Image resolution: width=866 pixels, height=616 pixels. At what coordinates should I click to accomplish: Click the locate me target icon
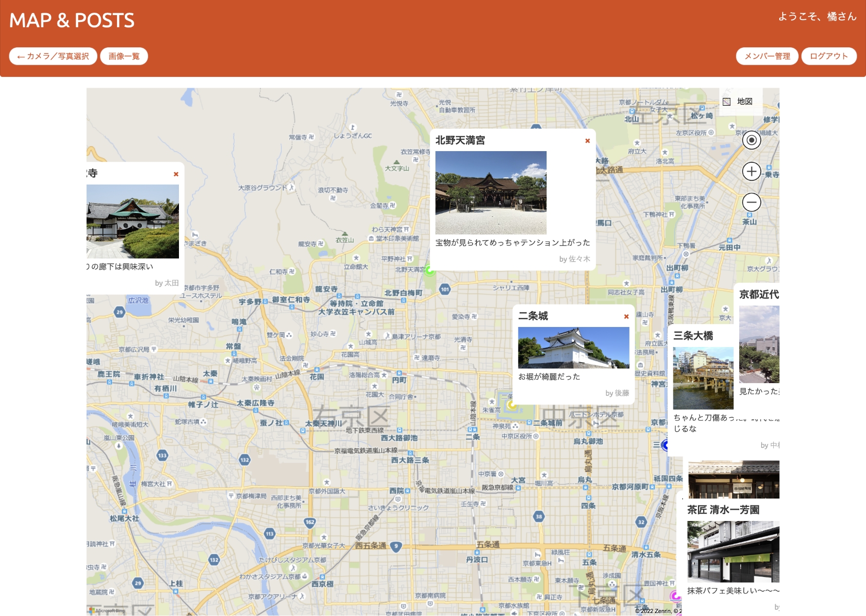[x=751, y=140]
